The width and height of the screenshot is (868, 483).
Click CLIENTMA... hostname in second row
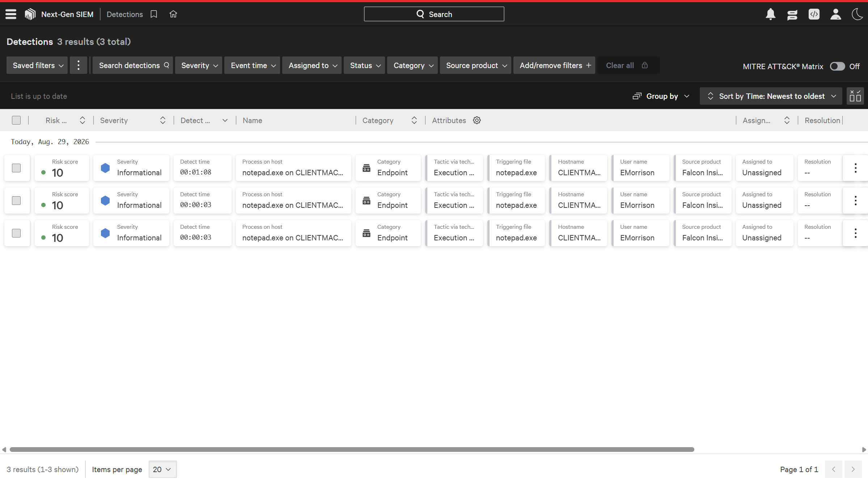click(x=579, y=205)
